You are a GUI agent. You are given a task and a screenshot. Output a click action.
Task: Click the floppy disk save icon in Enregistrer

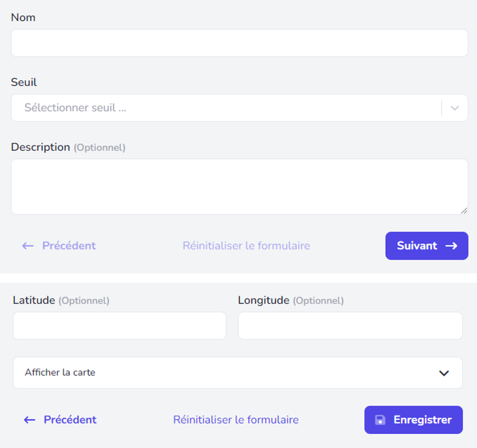click(380, 420)
